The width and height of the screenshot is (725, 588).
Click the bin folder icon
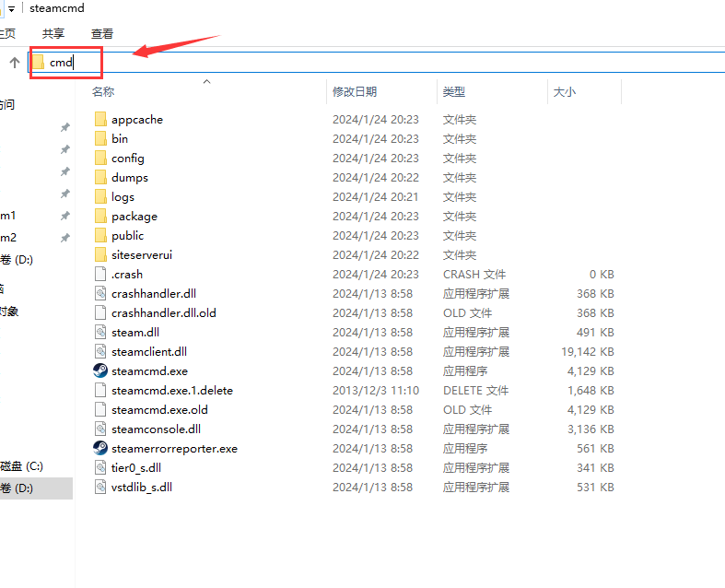pos(100,139)
